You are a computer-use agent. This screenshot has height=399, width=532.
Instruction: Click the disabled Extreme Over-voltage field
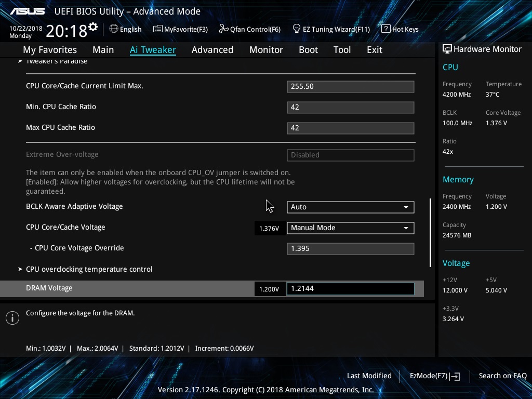point(351,155)
